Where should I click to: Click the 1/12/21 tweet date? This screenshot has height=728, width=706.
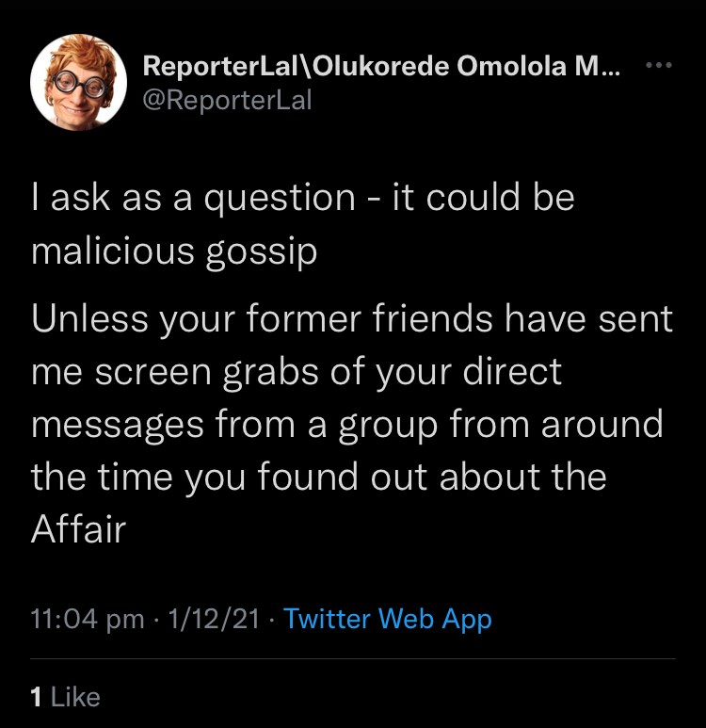[213, 619]
